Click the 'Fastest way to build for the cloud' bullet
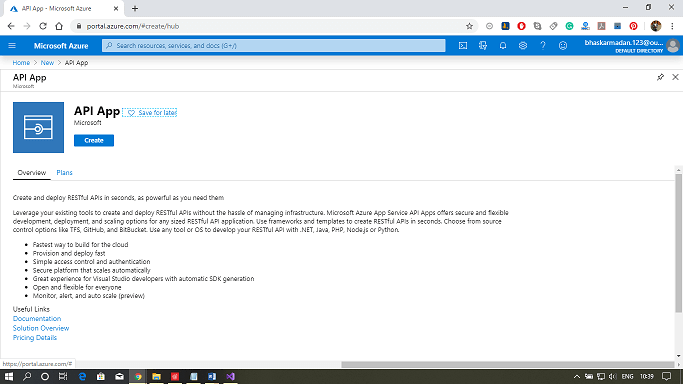The image size is (683, 384). pos(81,245)
